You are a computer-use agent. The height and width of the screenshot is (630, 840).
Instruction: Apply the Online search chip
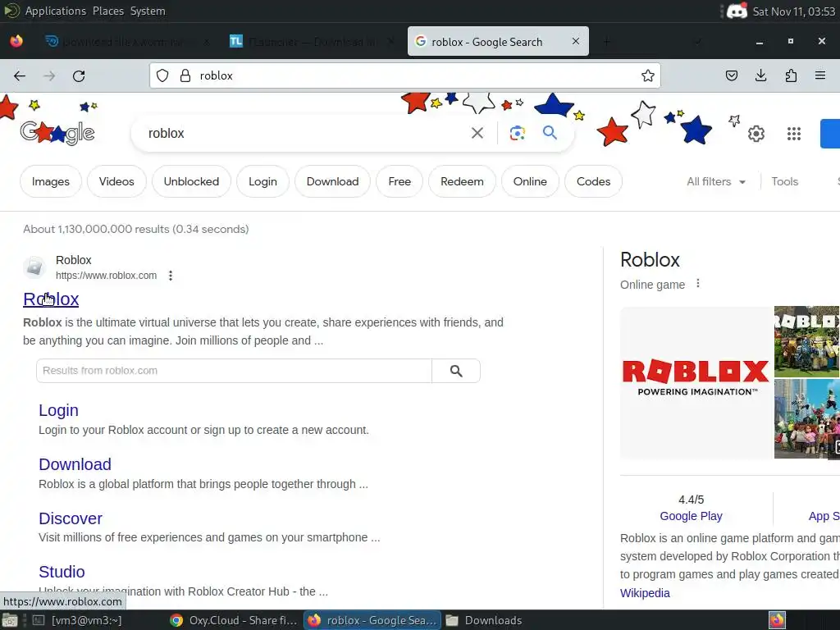(x=530, y=181)
